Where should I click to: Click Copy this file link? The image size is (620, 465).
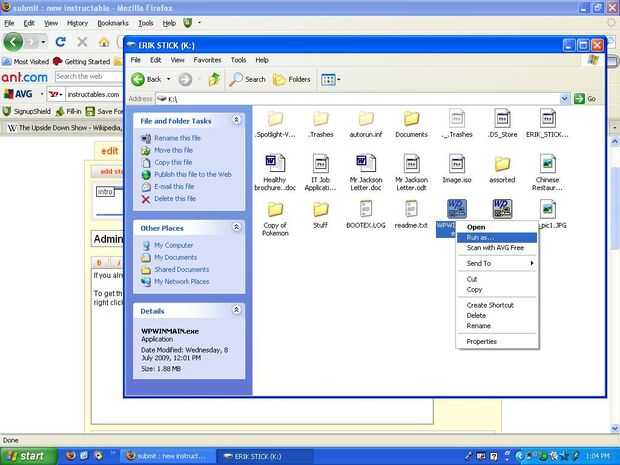[173, 163]
